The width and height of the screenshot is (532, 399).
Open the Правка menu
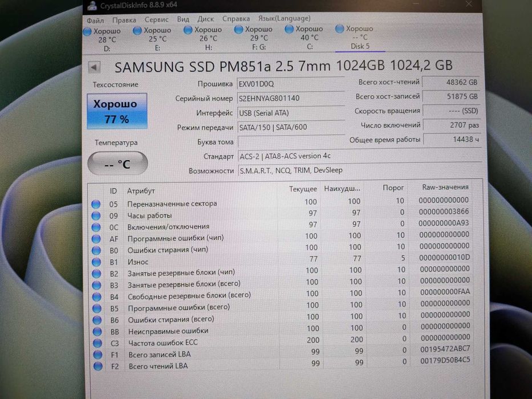(124, 20)
